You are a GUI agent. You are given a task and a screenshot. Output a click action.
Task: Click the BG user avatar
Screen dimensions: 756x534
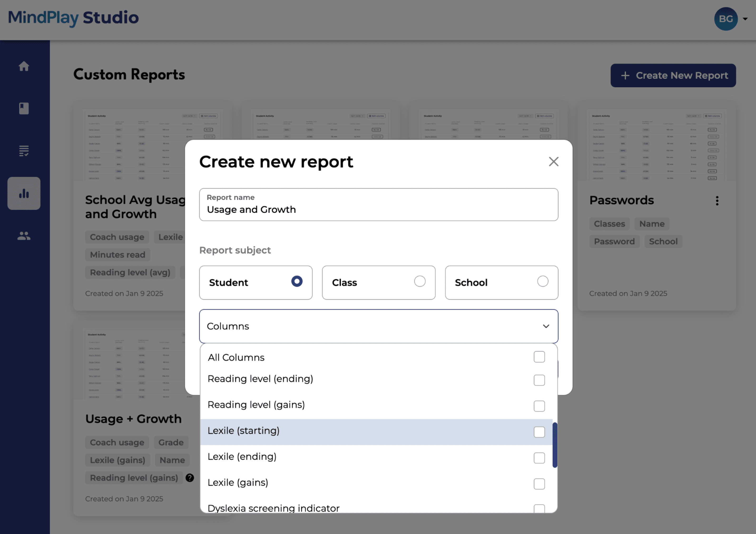tap(725, 19)
